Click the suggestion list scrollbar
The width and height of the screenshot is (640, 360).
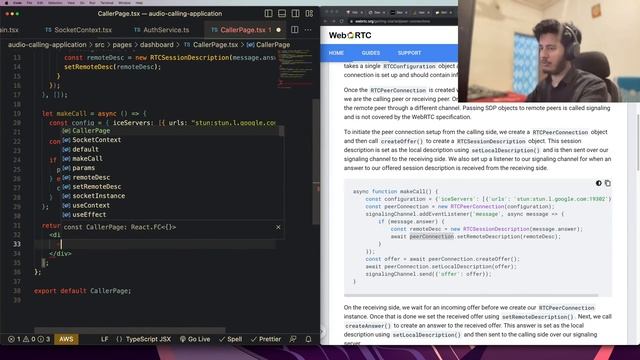[x=282, y=131]
